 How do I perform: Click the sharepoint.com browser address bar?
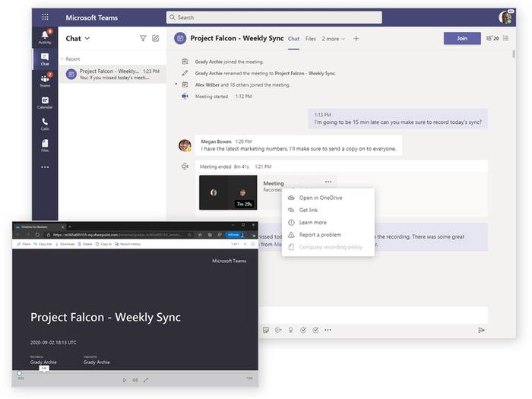[119, 235]
